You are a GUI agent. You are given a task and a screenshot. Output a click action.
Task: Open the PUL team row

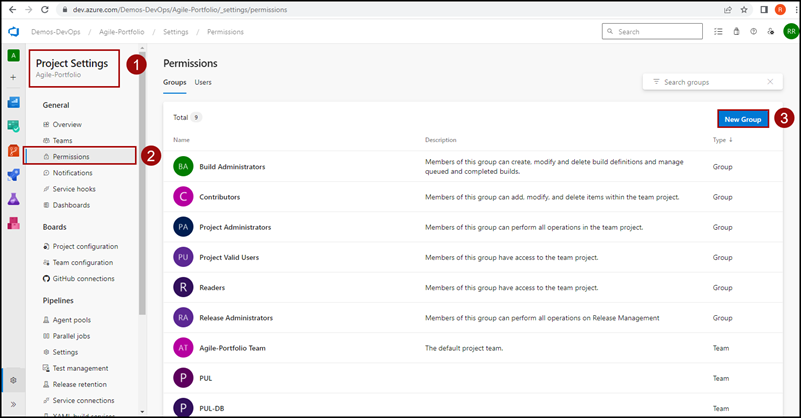[473, 378]
